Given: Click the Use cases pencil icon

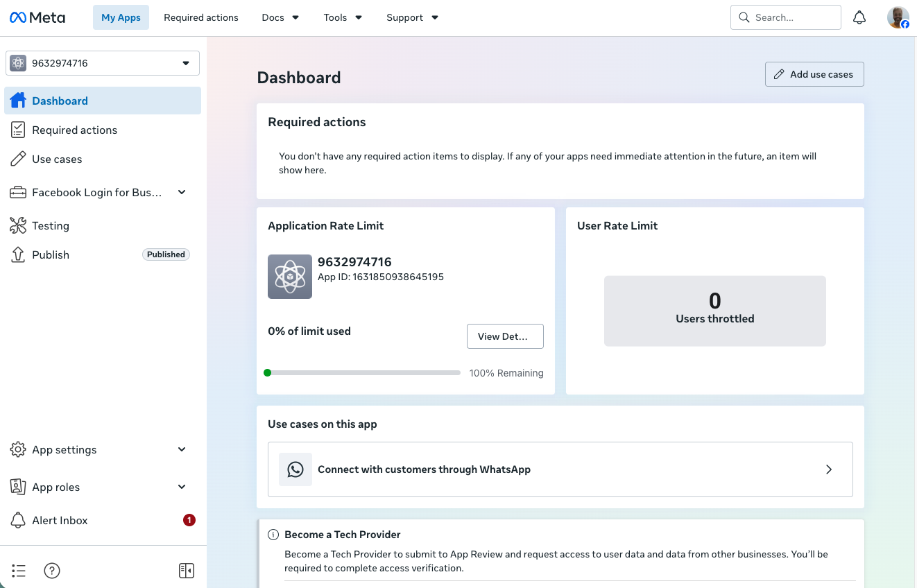Looking at the screenshot, I should coord(18,159).
